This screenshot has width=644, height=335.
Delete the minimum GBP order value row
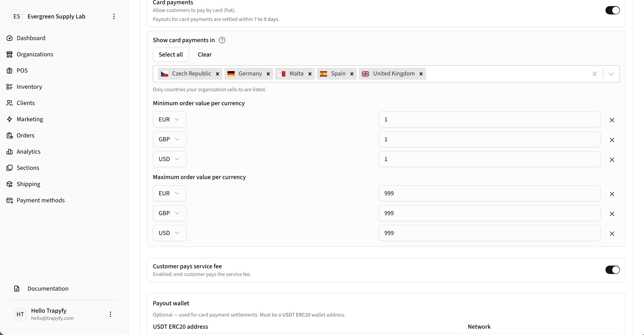(612, 140)
